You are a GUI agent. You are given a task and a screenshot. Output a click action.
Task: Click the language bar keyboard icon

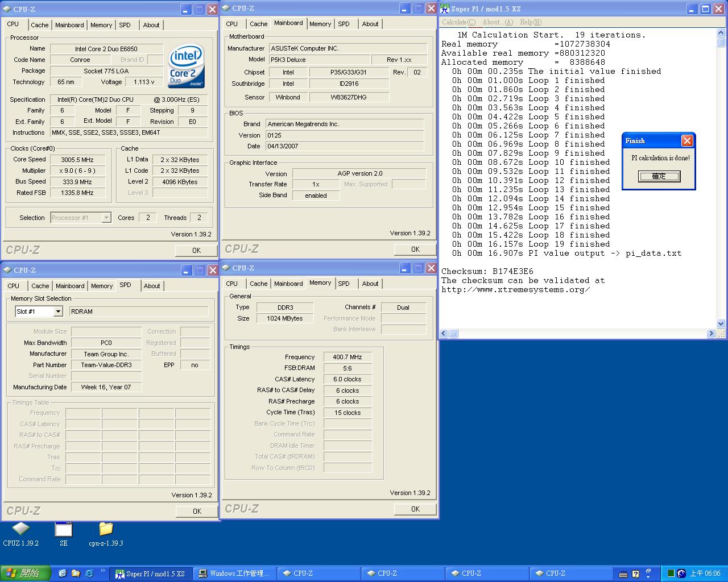pos(623,574)
